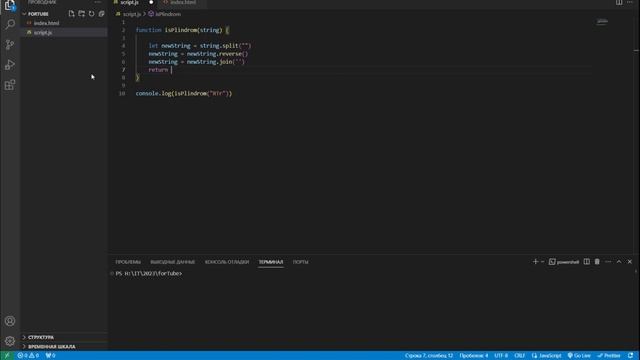640x360 pixels.
Task: Click the editor minimap
Action: (602, 22)
